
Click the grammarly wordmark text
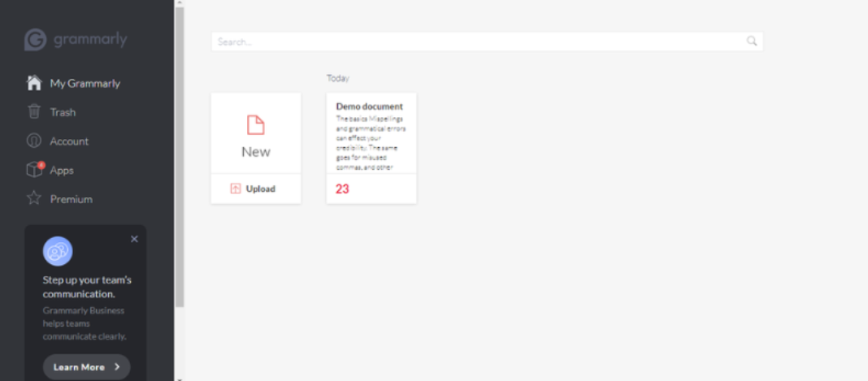click(x=90, y=40)
